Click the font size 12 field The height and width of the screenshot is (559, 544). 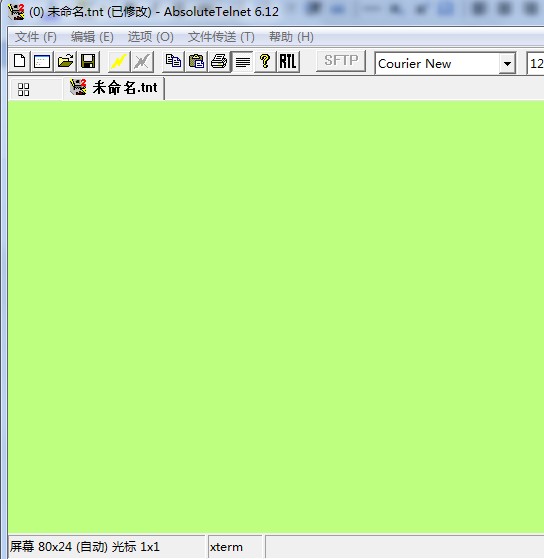pos(535,64)
